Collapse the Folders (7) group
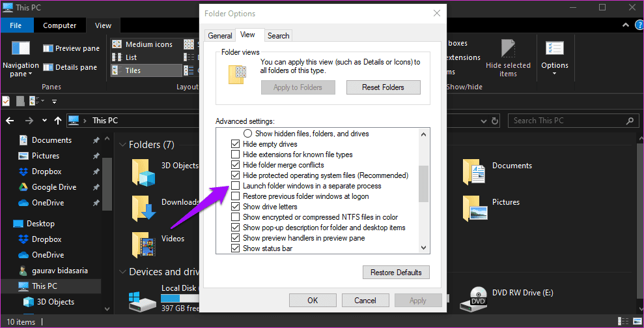Viewport: 644px width, 328px height. pos(122,145)
